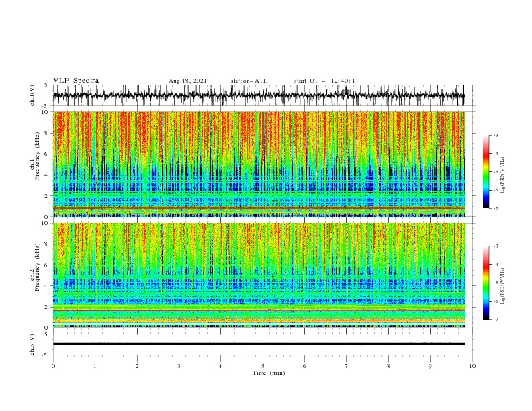Click the ch.2 "Frequency (kHz)" axis label
Screen dimensions: 532x411
(37, 267)
